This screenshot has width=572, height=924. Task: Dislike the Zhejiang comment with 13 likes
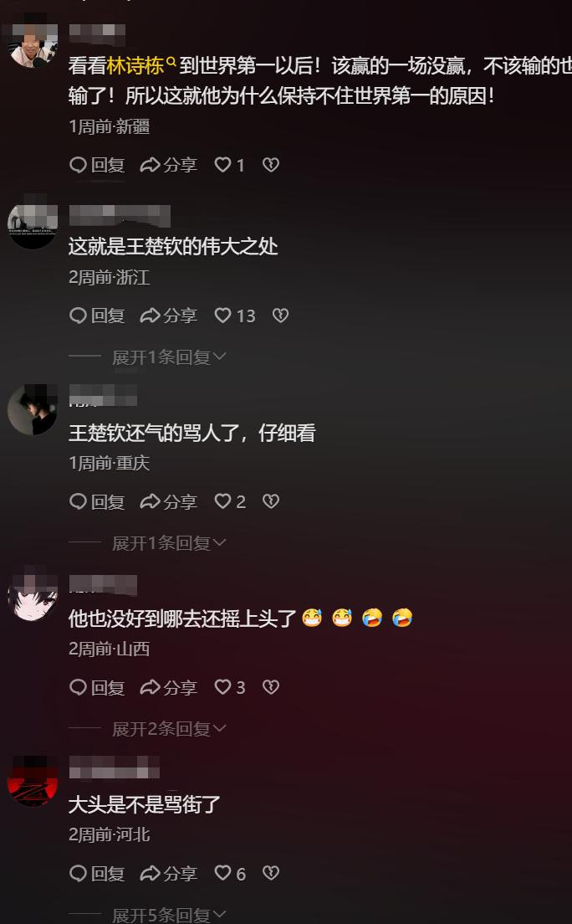pos(280,316)
